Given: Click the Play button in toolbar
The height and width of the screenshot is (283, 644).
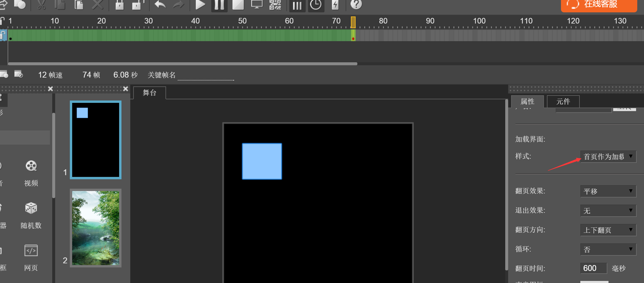Looking at the screenshot, I should [200, 5].
